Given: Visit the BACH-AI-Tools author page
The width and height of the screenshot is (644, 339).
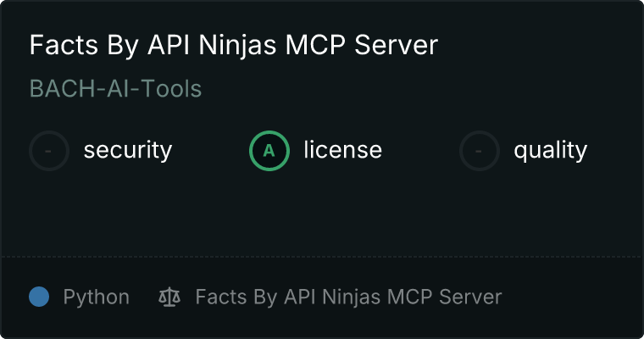Looking at the screenshot, I should coord(115,88).
